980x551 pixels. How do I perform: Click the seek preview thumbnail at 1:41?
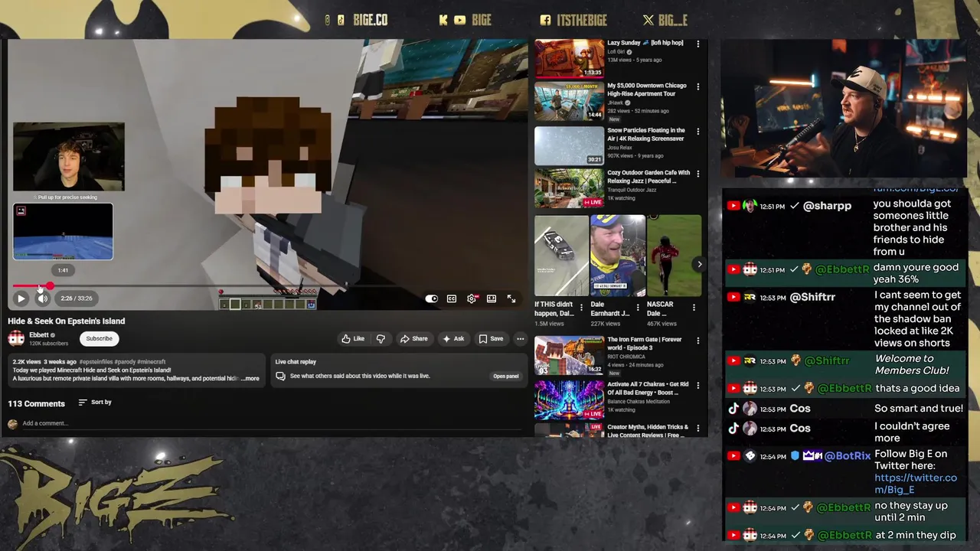pyautogui.click(x=63, y=231)
